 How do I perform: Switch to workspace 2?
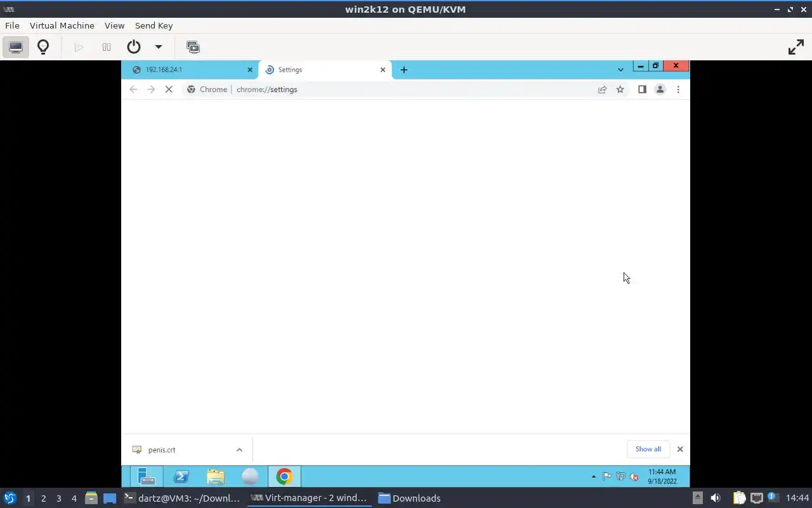[43, 498]
